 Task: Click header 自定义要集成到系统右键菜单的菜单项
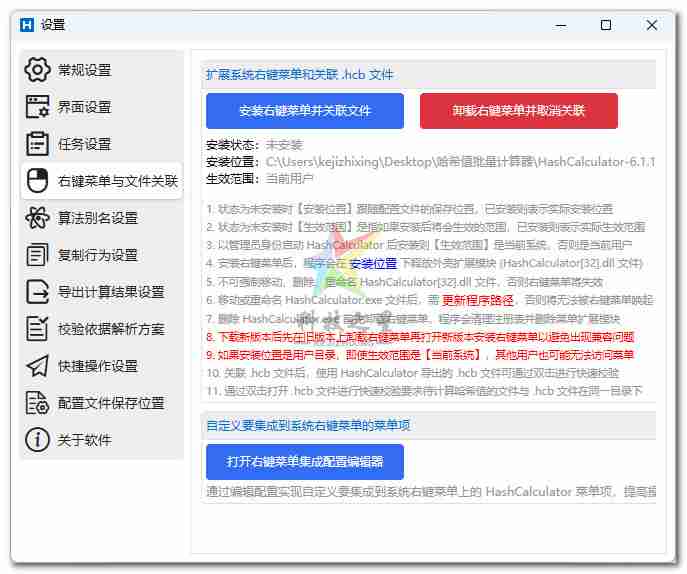click(x=308, y=425)
